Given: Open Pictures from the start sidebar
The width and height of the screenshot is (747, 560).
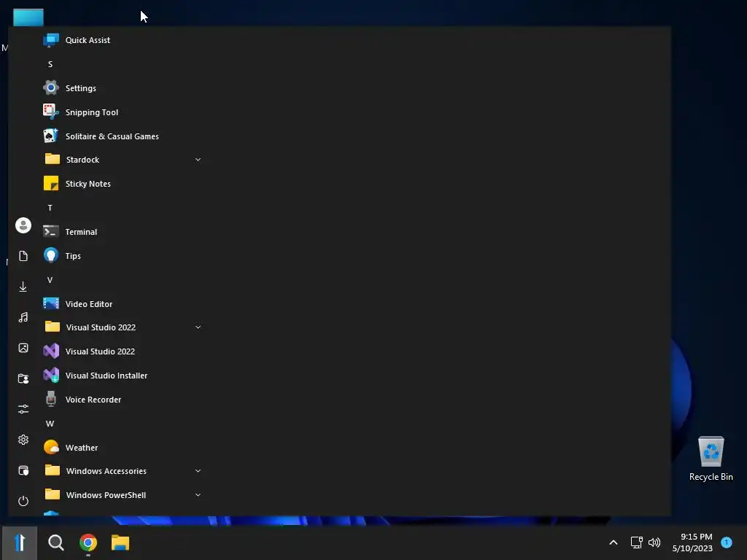Looking at the screenshot, I should click(x=23, y=348).
